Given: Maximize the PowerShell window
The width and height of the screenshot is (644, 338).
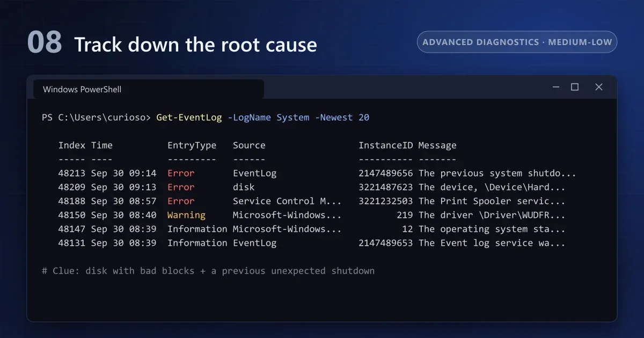Looking at the screenshot, I should [x=575, y=87].
